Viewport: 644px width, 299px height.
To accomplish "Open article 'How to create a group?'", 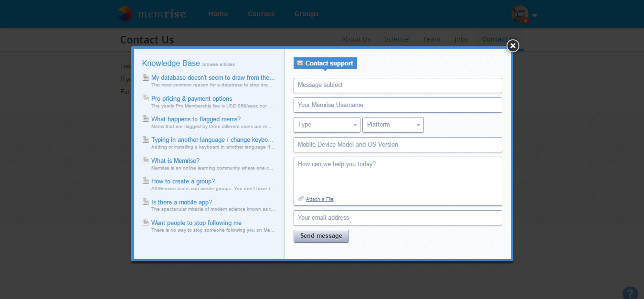I will point(183,181).
